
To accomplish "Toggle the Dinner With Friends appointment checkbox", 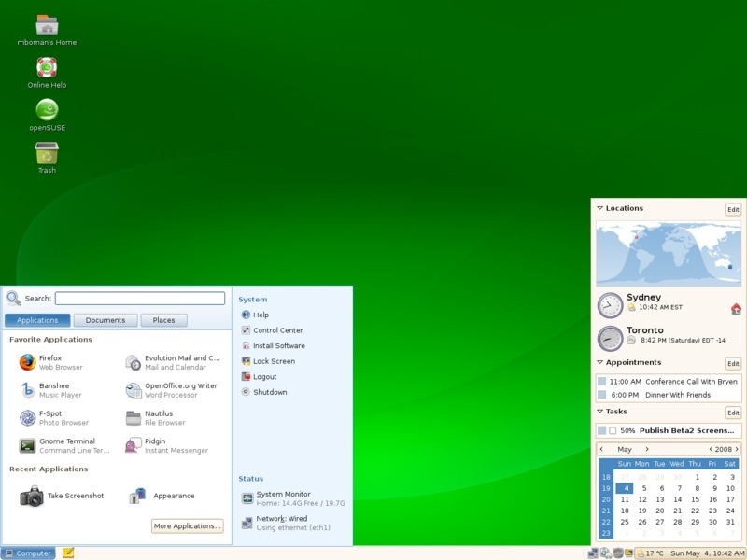I will pyautogui.click(x=601, y=394).
